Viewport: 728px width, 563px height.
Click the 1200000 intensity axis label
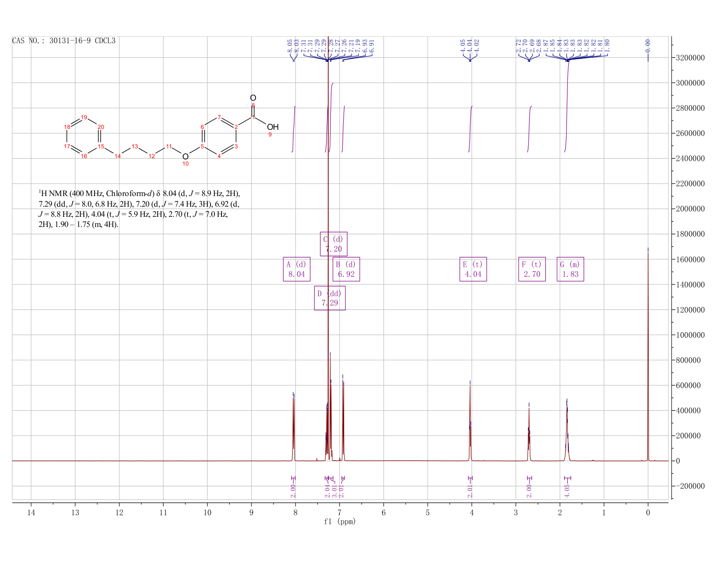pos(690,310)
